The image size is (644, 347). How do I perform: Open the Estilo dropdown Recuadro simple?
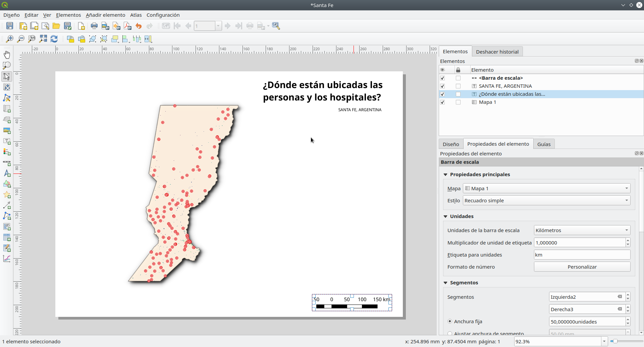547,200
